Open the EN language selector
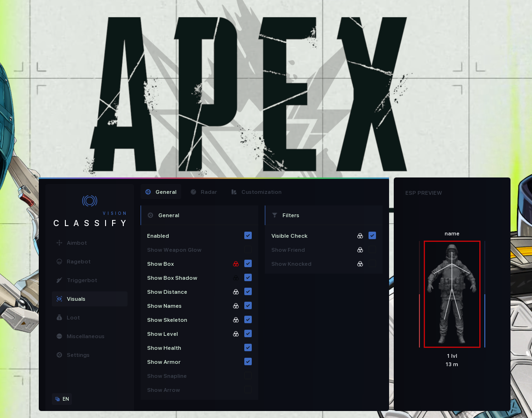Viewport: 532px width, 418px height. coord(62,399)
